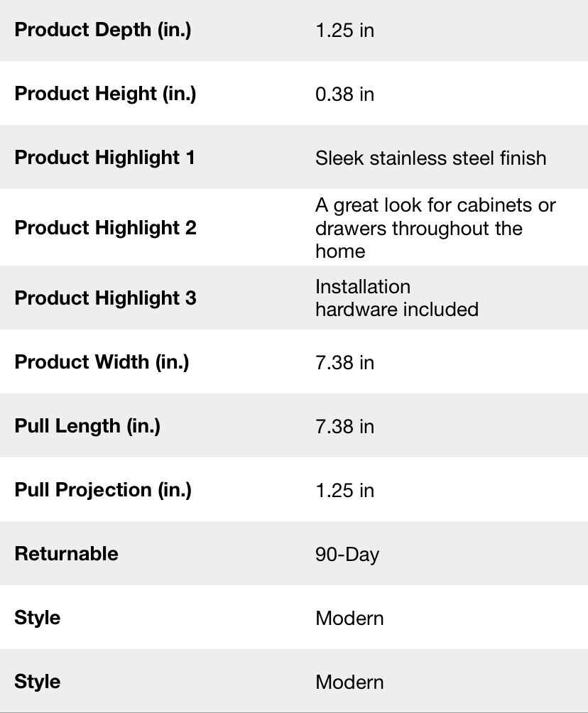Select the Product Highlight 1 label
This screenshot has height=713, width=588.
point(104,158)
